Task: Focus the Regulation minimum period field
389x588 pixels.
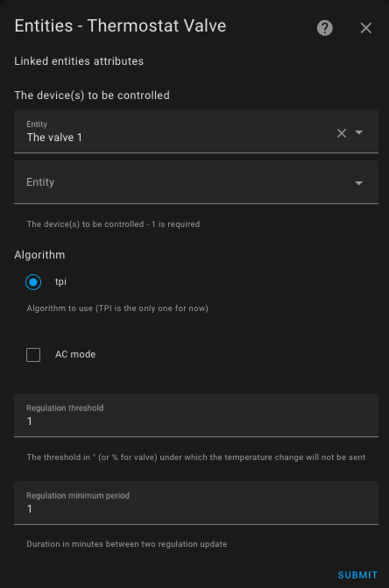Action: click(x=196, y=503)
